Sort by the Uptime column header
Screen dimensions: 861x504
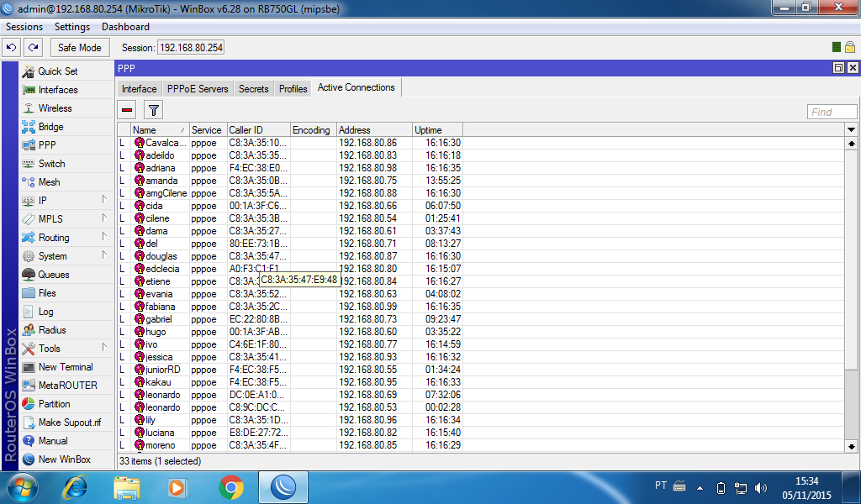pos(437,130)
